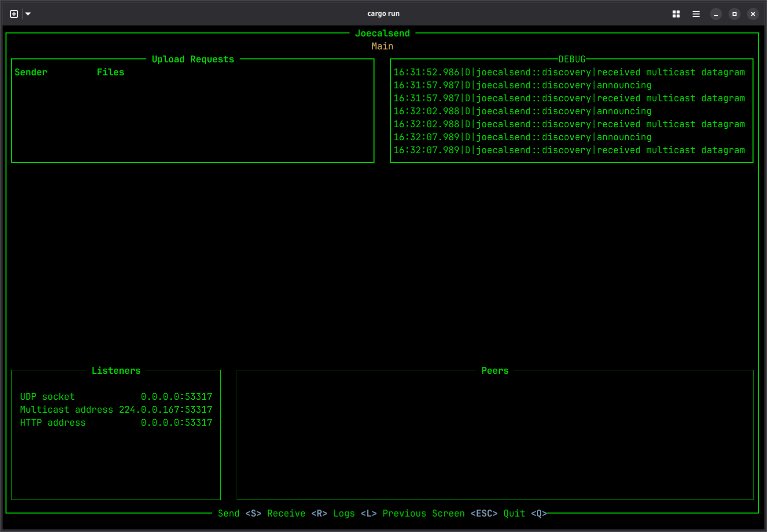The height and width of the screenshot is (532, 767).
Task: Click the DEBUG panel title
Action: coord(572,59)
